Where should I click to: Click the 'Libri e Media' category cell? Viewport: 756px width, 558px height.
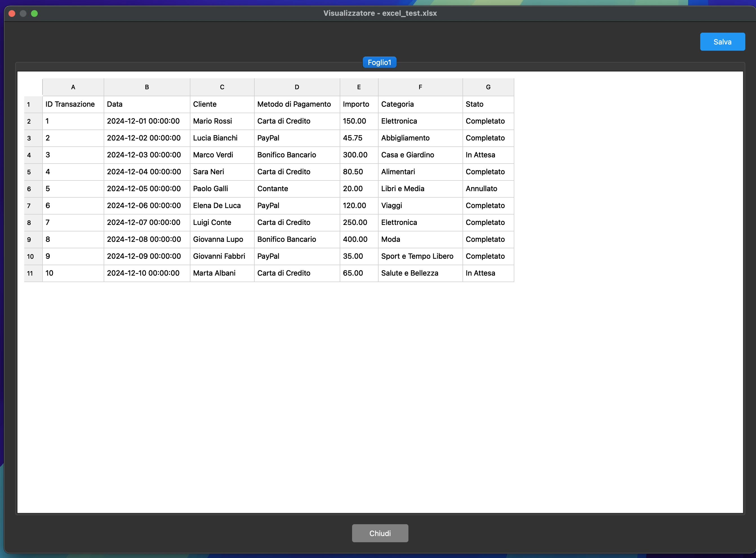(421, 188)
